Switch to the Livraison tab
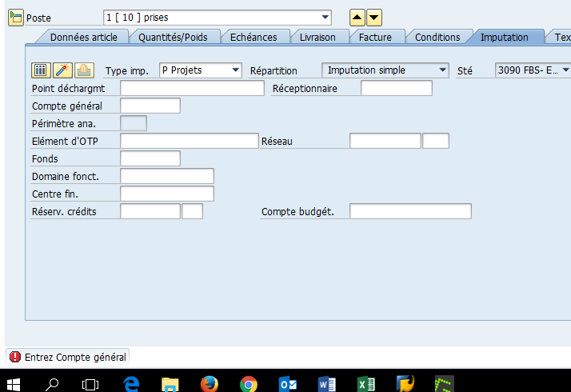The image size is (571, 392). pyautogui.click(x=317, y=37)
